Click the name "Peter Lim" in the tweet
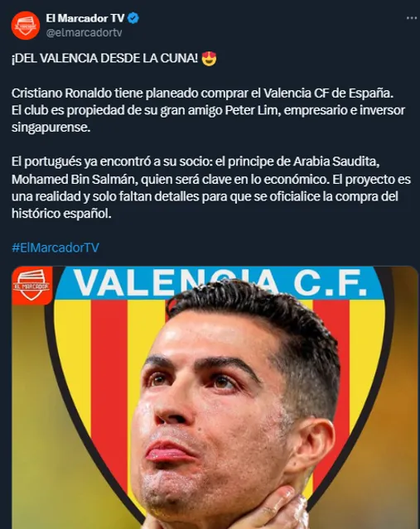This screenshot has width=420, height=529. (252, 110)
